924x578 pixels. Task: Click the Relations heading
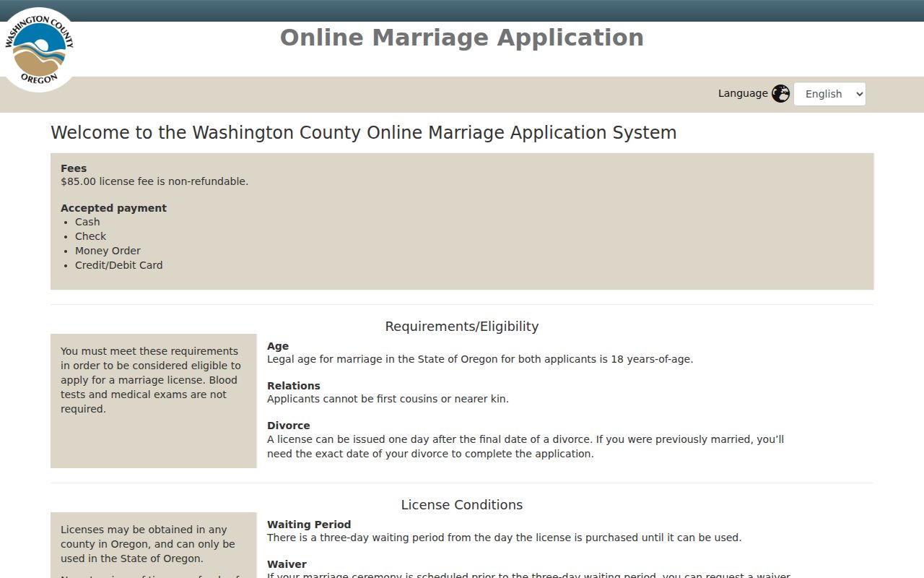pos(294,386)
